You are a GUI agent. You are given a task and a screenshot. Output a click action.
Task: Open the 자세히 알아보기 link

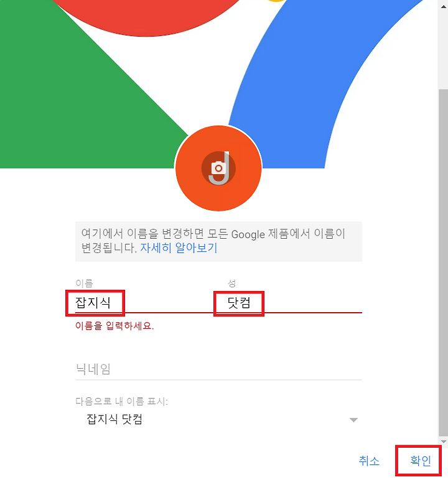click(x=179, y=248)
